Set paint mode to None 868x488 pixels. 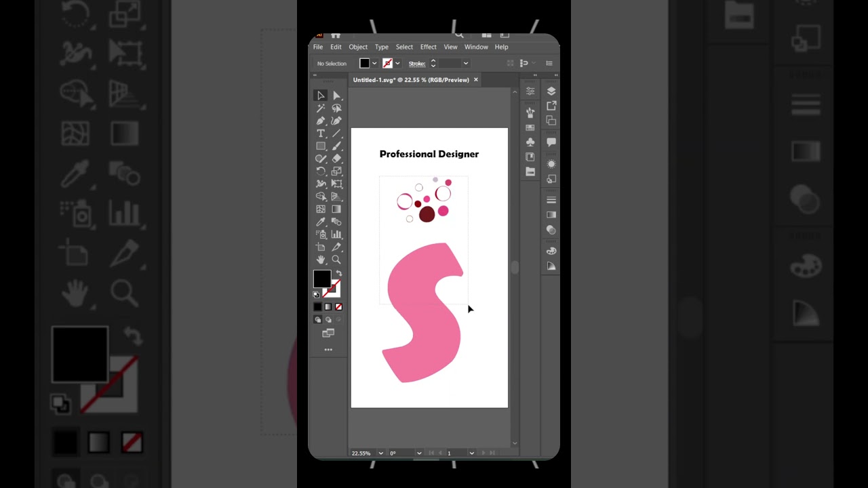[338, 307]
